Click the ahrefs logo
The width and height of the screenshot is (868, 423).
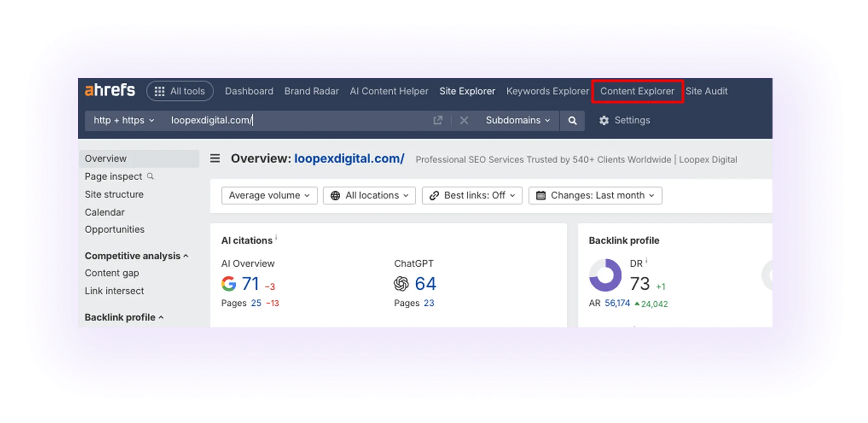click(x=109, y=90)
